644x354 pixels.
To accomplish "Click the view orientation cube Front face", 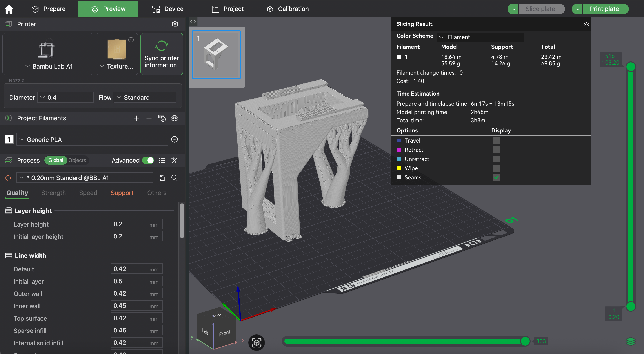I will (224, 333).
